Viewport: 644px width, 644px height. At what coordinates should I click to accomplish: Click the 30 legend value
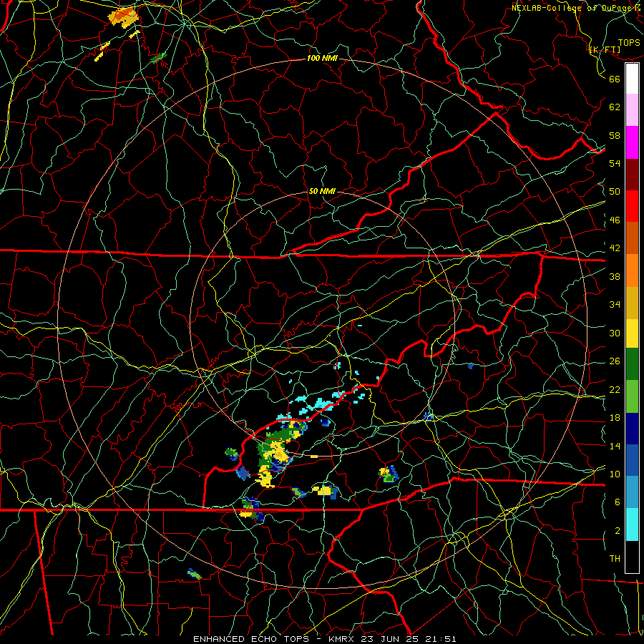(615, 333)
